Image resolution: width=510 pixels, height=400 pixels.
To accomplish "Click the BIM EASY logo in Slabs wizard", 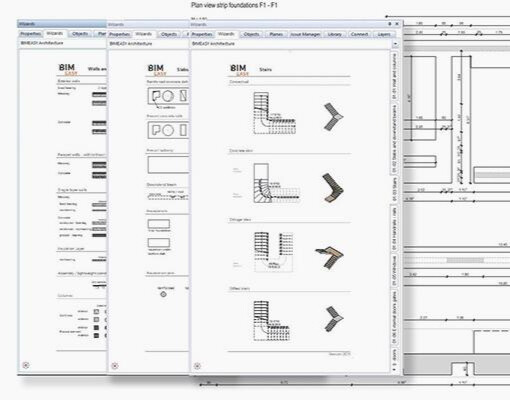I will pyautogui.click(x=157, y=70).
